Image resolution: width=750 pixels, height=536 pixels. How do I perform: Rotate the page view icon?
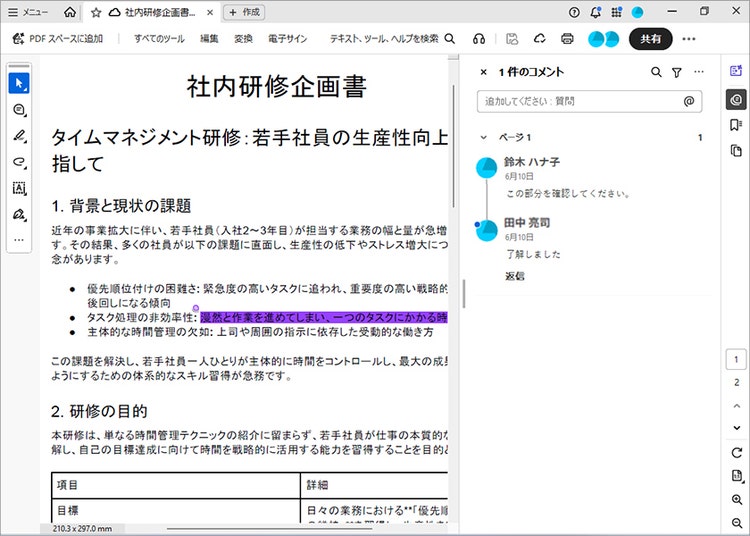pyautogui.click(x=737, y=452)
